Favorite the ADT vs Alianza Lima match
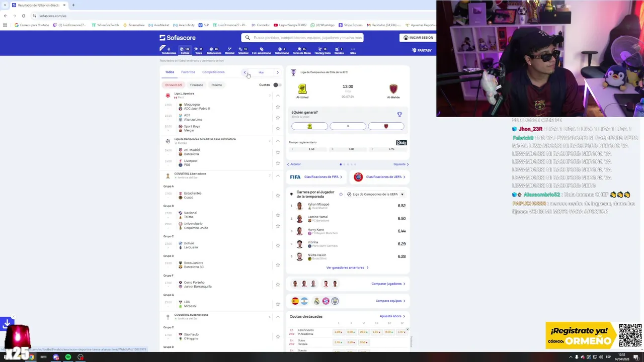Image resolution: width=644 pixels, height=362 pixels. click(x=278, y=118)
